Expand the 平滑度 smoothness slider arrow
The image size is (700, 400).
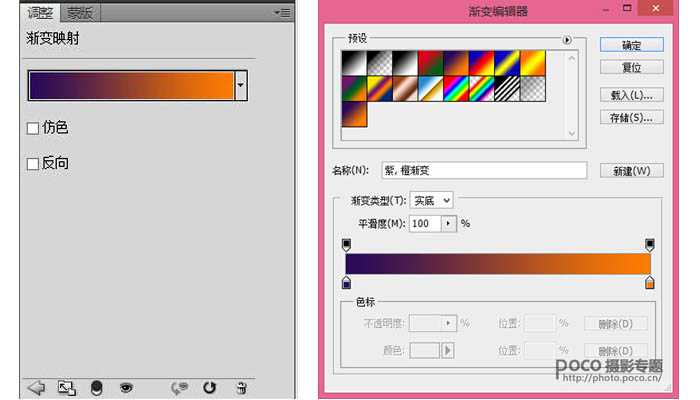coord(448,224)
